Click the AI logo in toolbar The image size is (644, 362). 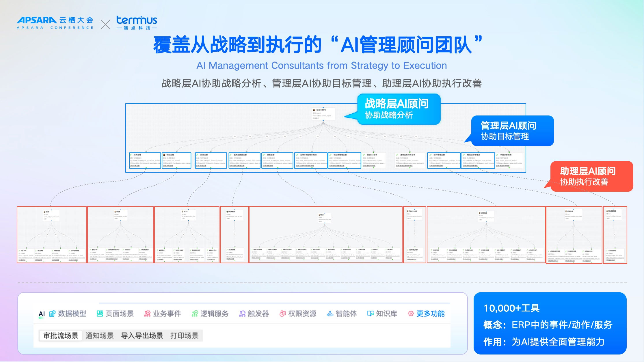pyautogui.click(x=42, y=314)
